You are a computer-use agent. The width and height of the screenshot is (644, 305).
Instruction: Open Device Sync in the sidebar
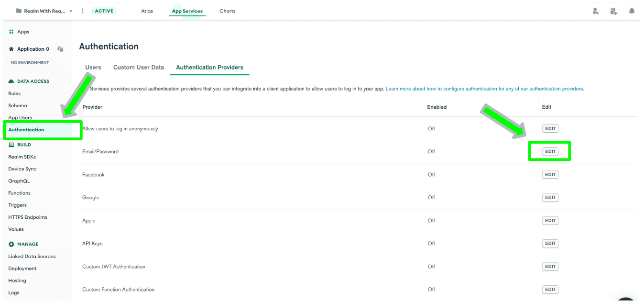point(22,169)
